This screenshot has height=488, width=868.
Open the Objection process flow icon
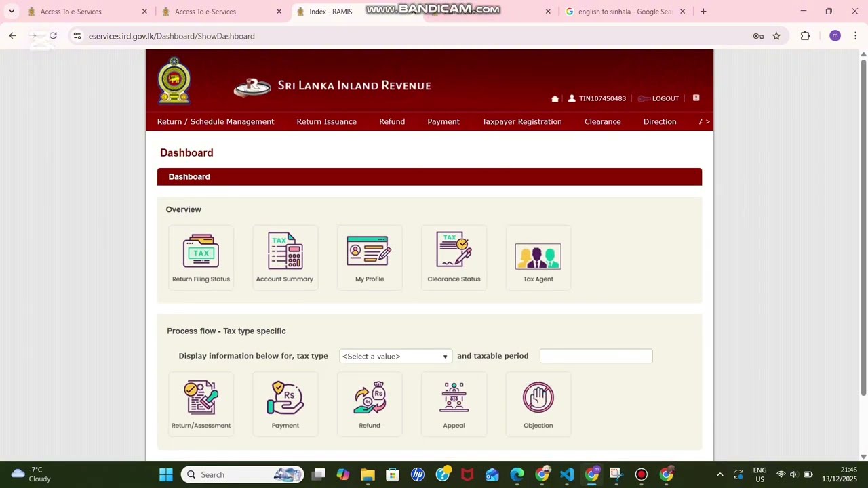538,404
